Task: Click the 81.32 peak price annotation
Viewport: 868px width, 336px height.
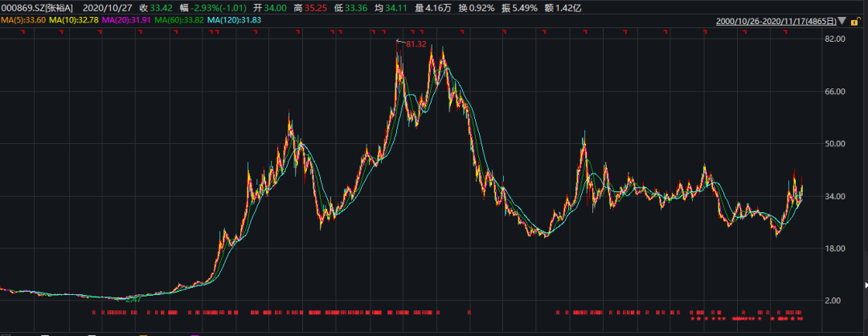Action: pos(415,43)
